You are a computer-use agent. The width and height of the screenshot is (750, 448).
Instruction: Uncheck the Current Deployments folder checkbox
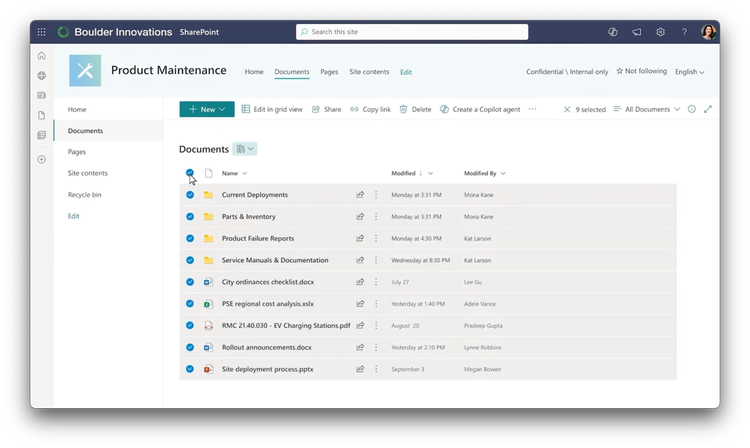[x=190, y=195]
